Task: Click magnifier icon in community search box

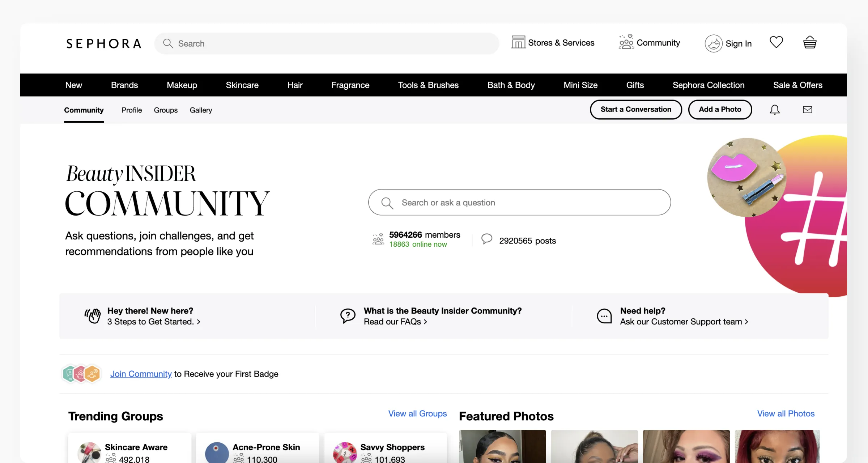Action: [x=387, y=203]
